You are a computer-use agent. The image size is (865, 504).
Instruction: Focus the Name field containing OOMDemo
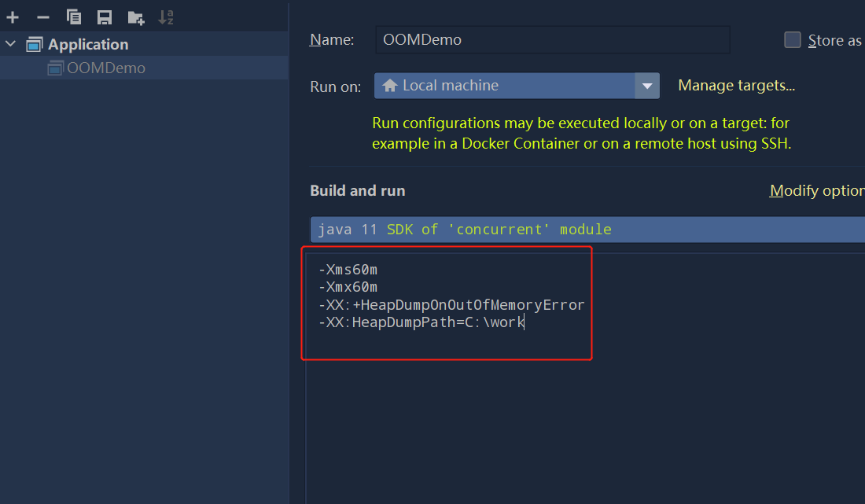[552, 40]
